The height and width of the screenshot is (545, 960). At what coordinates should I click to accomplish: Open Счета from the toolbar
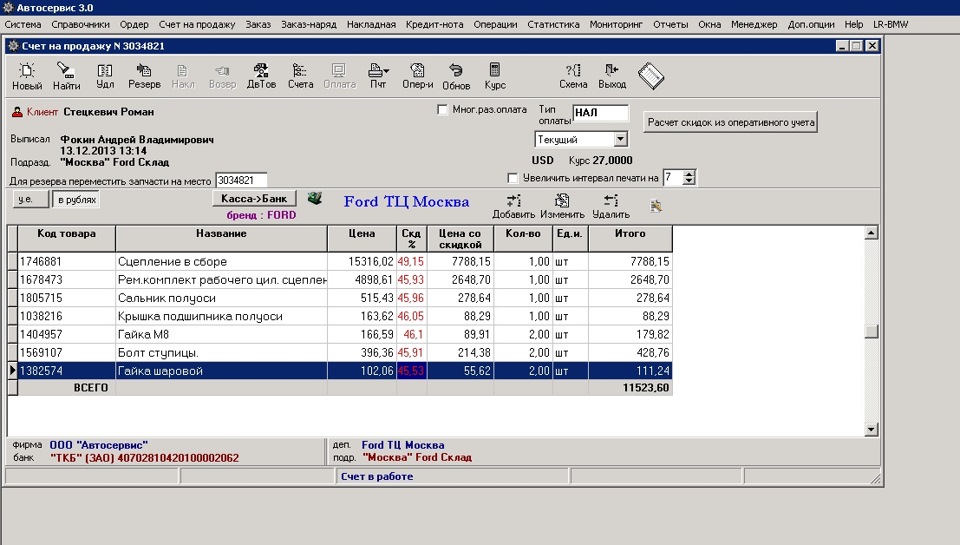300,77
